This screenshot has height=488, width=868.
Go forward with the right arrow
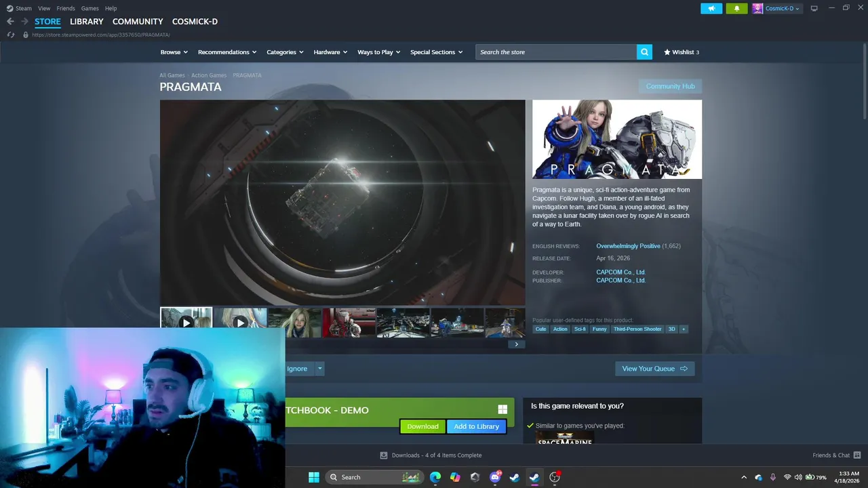click(x=24, y=22)
